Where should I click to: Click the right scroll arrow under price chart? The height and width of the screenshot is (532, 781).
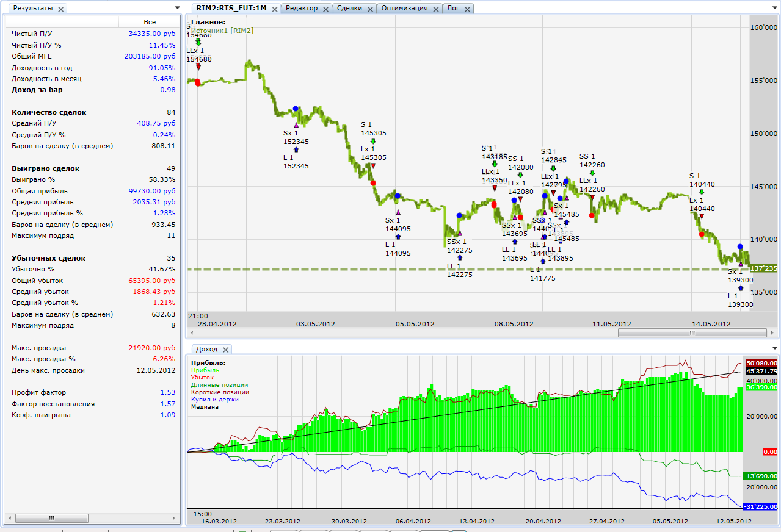772,333
